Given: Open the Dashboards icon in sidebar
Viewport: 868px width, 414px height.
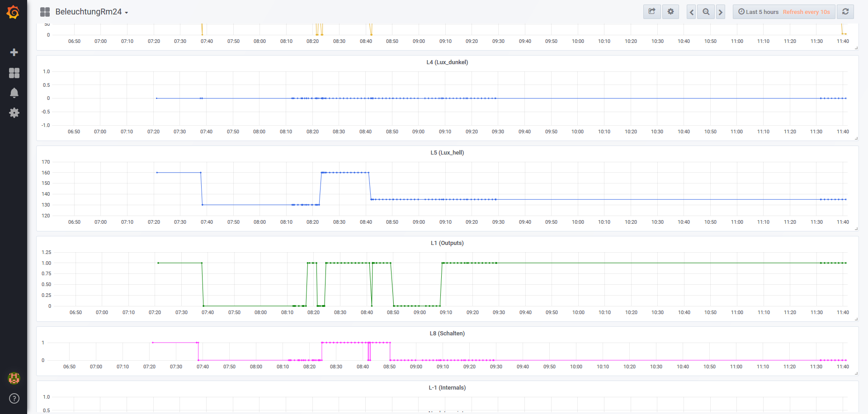Looking at the screenshot, I should point(14,73).
